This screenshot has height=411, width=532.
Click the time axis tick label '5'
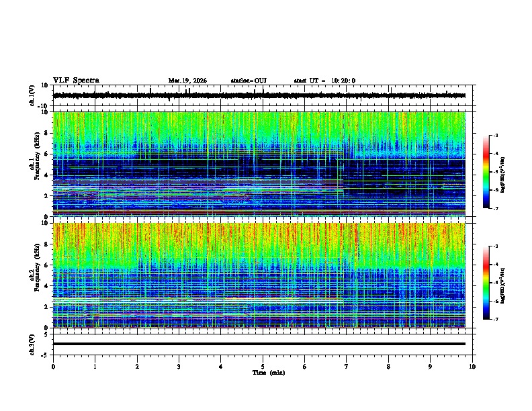click(x=263, y=367)
